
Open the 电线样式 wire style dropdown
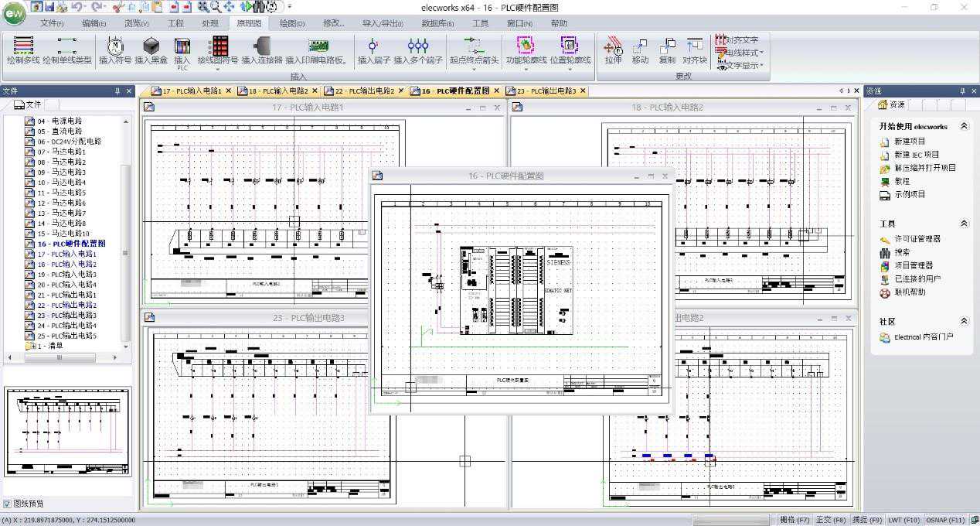pyautogui.click(x=742, y=53)
